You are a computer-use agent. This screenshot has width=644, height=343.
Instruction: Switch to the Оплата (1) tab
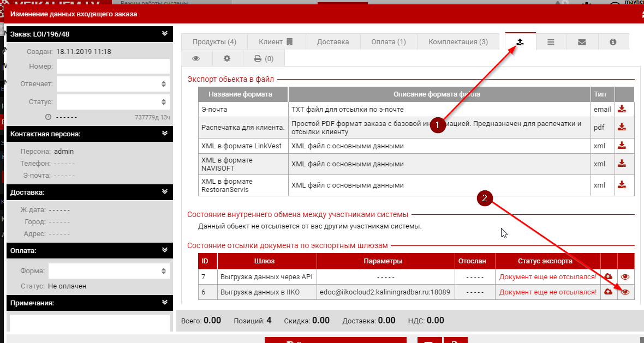(388, 42)
